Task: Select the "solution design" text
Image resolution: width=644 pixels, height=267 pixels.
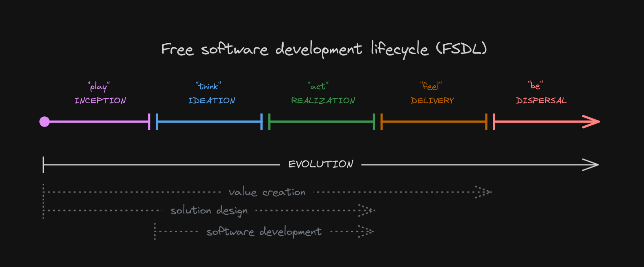Action: (x=209, y=211)
